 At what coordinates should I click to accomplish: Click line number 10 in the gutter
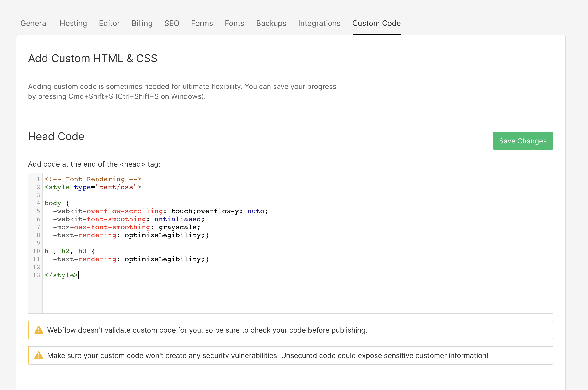(36, 251)
